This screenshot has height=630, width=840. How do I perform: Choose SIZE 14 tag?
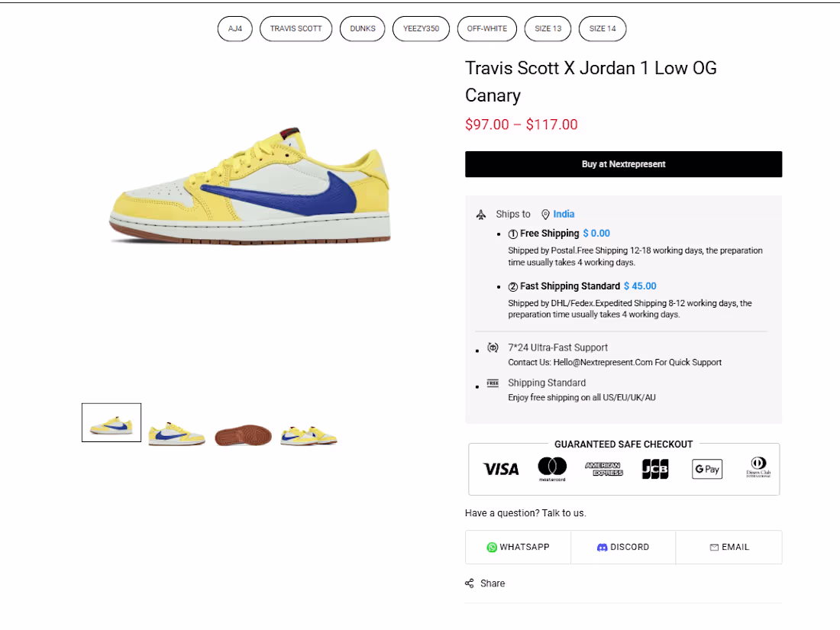pyautogui.click(x=603, y=28)
